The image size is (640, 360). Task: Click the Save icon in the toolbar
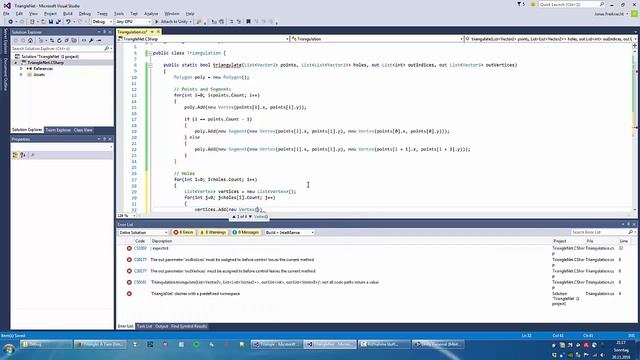coord(51,22)
